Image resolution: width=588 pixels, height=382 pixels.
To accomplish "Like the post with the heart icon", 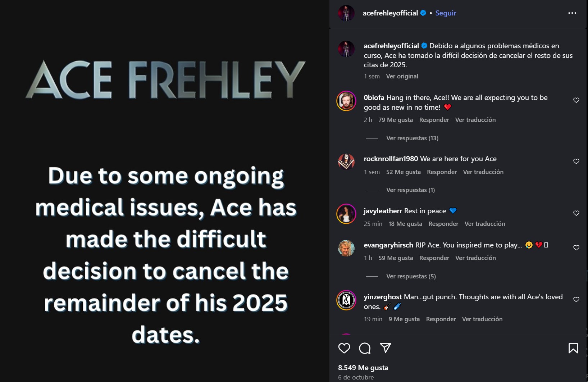I will [x=344, y=348].
